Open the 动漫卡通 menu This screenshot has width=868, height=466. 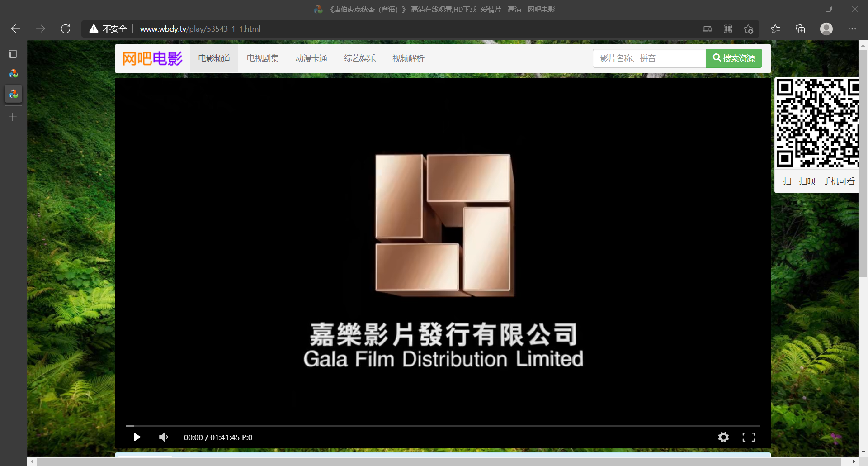[311, 58]
